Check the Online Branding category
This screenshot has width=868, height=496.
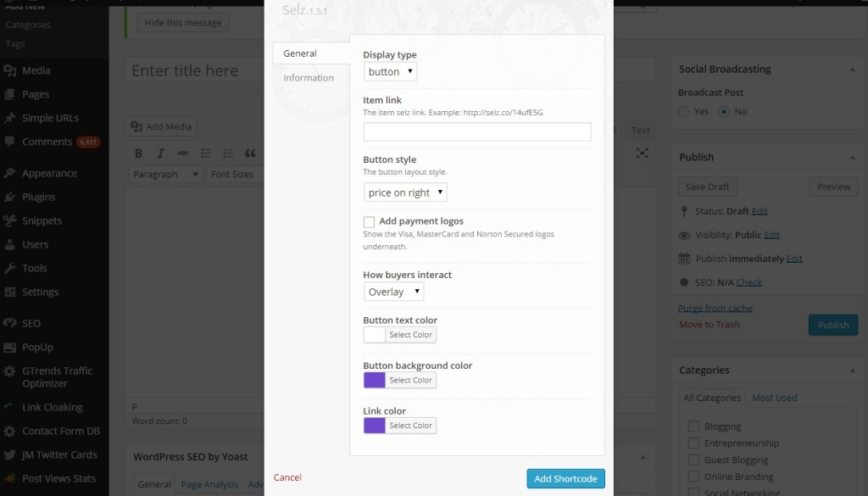tap(693, 476)
